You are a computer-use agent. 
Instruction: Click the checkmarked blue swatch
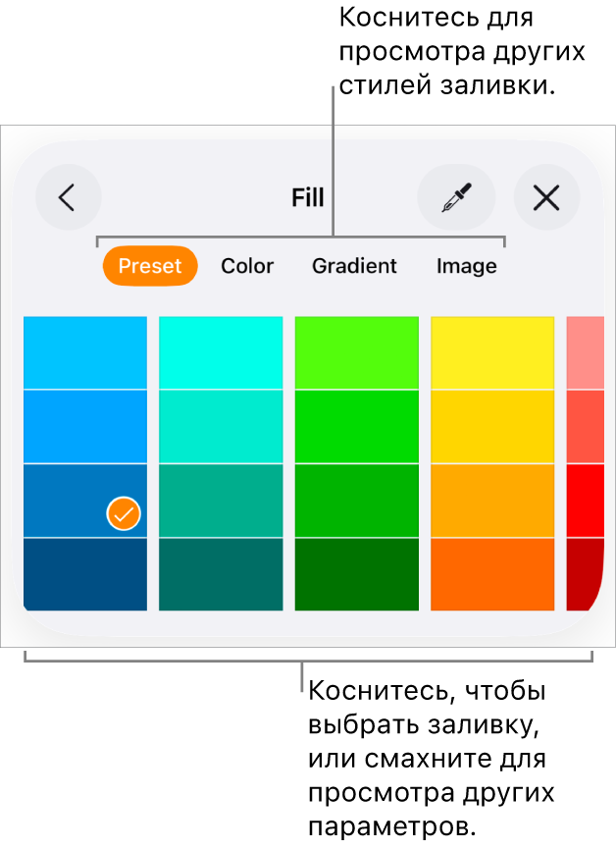point(85,501)
